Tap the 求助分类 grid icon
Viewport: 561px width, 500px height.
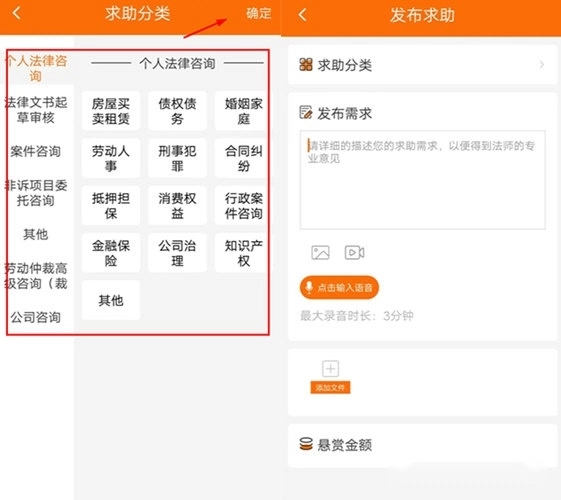[x=306, y=65]
